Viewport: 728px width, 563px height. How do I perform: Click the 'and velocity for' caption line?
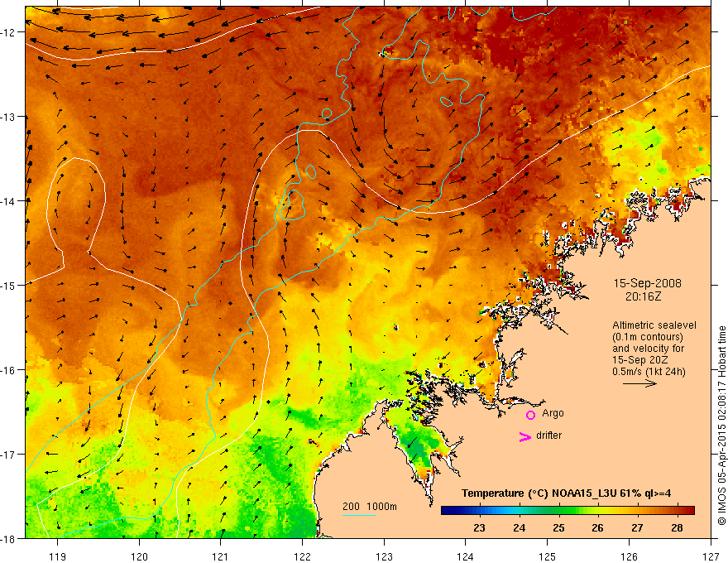(648, 349)
